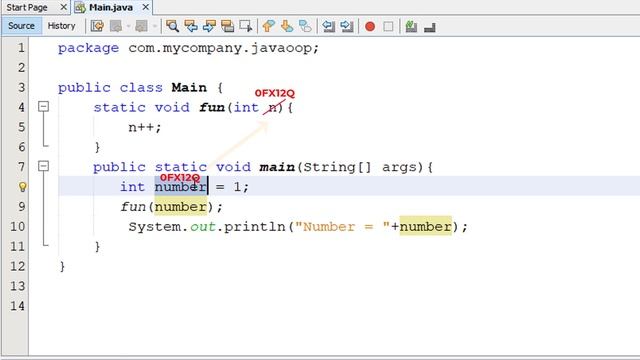Open the dropdown arrow beside Forward
The image size is (640, 360).
pyautogui.click(x=155, y=27)
